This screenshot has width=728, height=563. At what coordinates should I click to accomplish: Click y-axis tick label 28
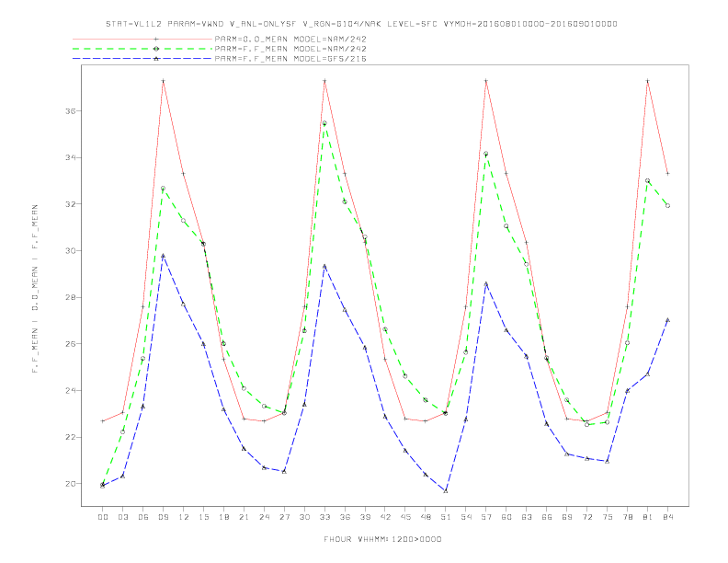pyautogui.click(x=71, y=297)
